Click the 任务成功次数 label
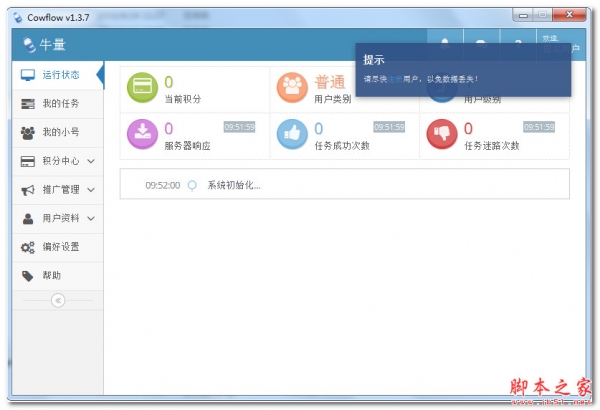This screenshot has width=600, height=410. 342,146
